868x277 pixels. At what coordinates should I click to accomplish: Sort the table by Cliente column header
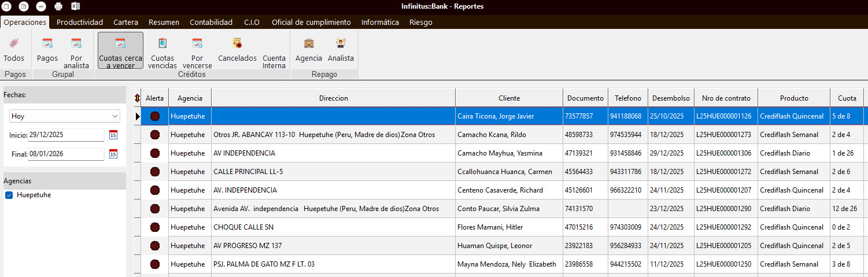point(509,98)
